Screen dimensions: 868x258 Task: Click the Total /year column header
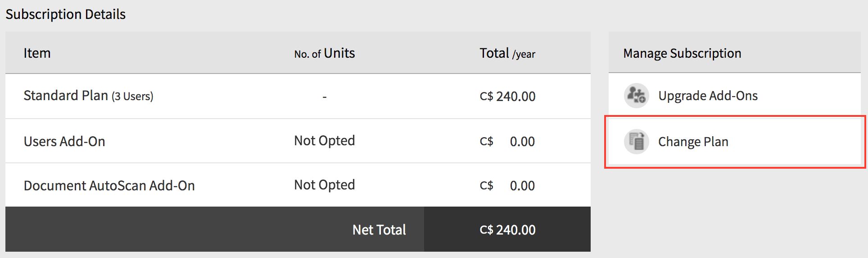click(x=507, y=53)
